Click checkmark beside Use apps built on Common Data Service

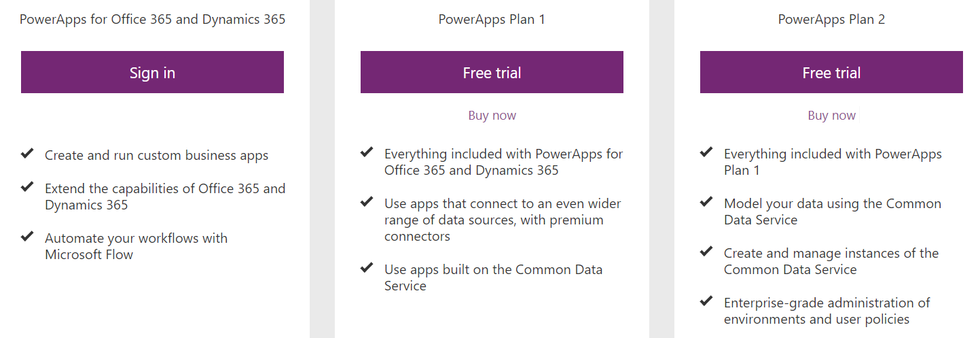(x=367, y=268)
